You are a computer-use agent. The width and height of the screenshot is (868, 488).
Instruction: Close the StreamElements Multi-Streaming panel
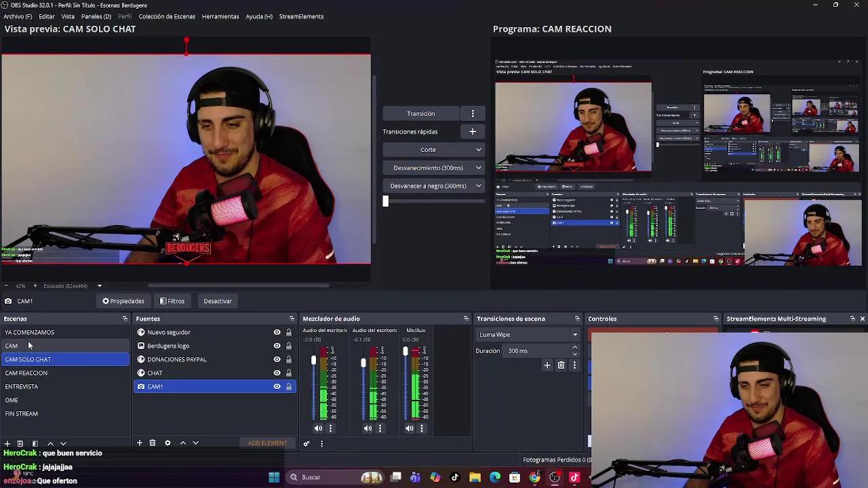click(x=862, y=319)
